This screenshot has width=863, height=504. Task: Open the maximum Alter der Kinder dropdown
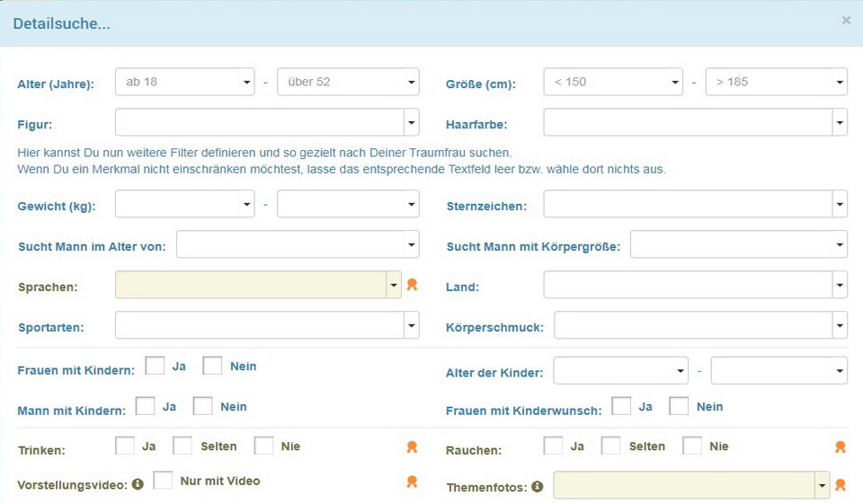coord(779,370)
